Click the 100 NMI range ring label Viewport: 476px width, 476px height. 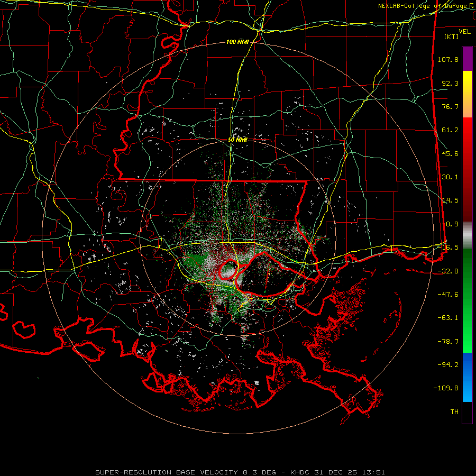(x=237, y=42)
